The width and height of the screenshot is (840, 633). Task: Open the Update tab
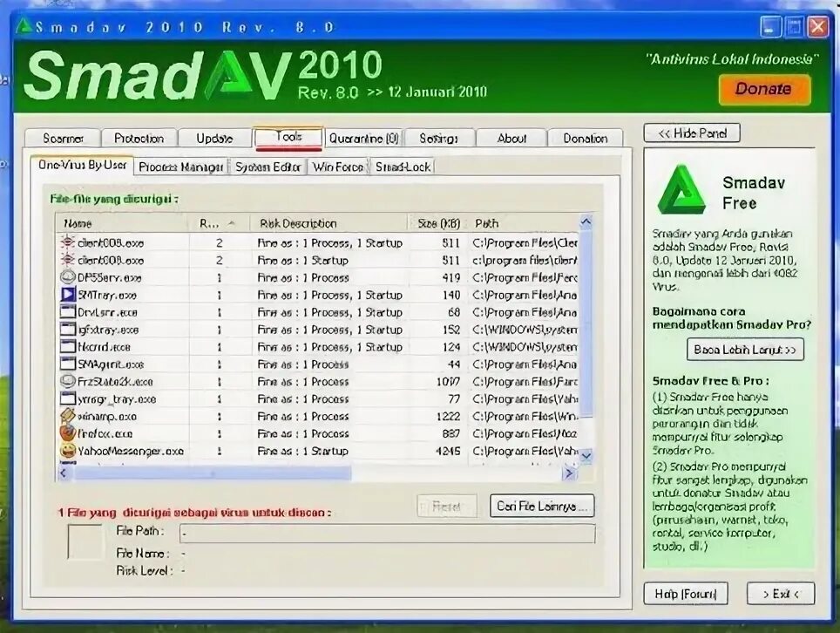(214, 139)
